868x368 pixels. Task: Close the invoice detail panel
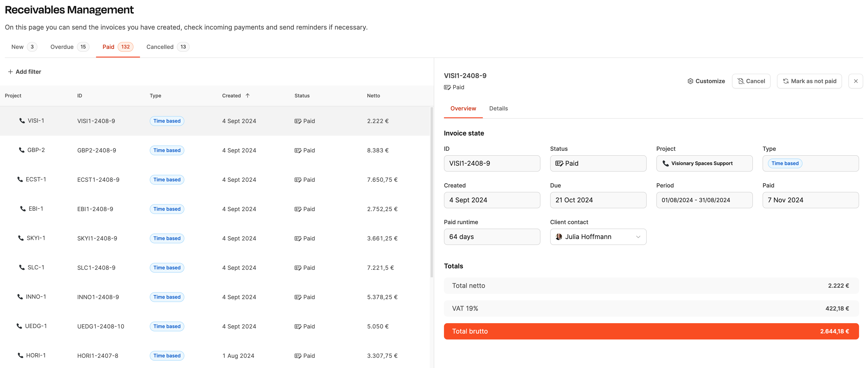pos(856,81)
